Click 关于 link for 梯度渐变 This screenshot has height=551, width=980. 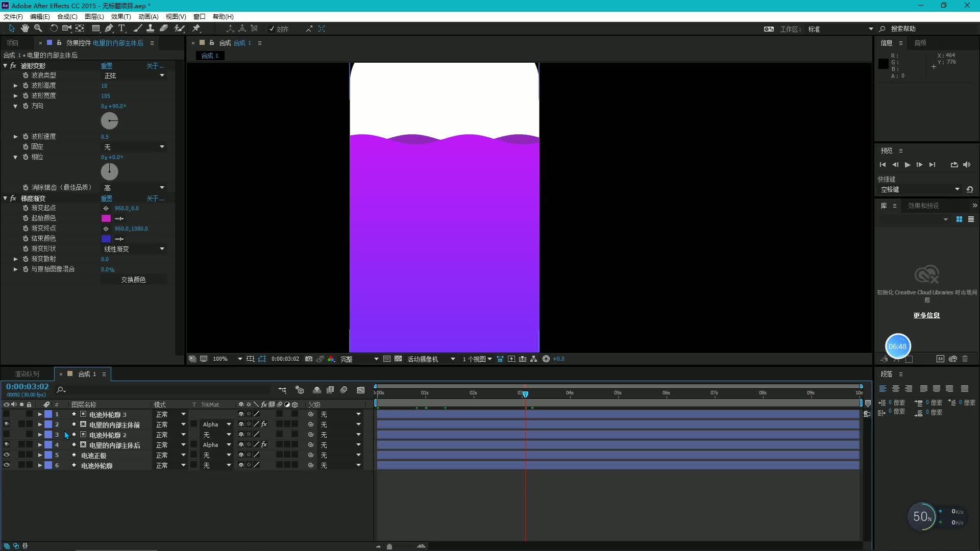pyautogui.click(x=155, y=198)
